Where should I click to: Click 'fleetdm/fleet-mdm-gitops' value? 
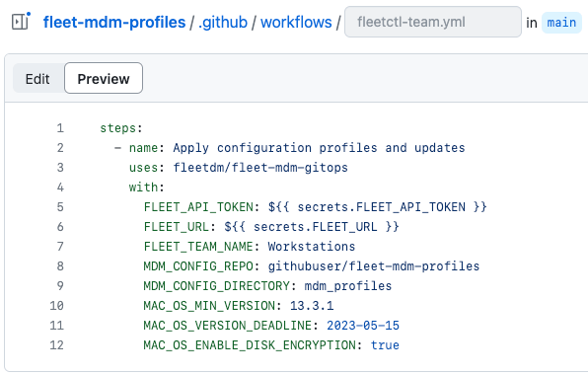tap(260, 167)
